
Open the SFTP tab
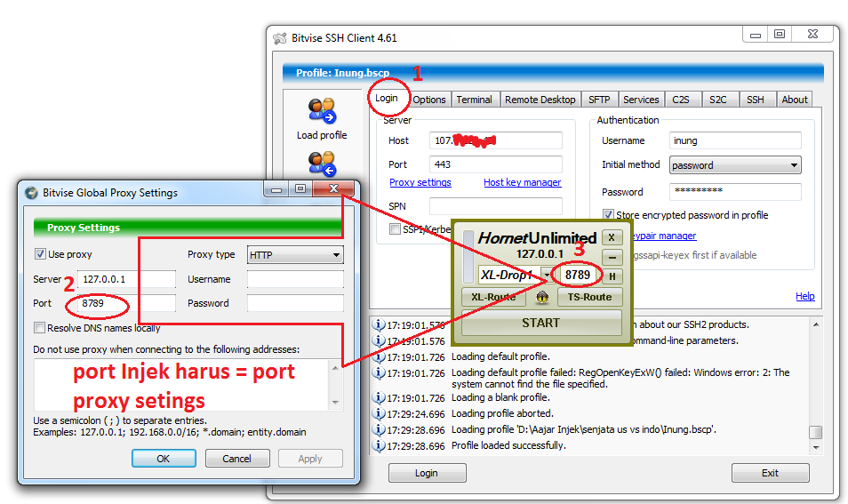(599, 100)
